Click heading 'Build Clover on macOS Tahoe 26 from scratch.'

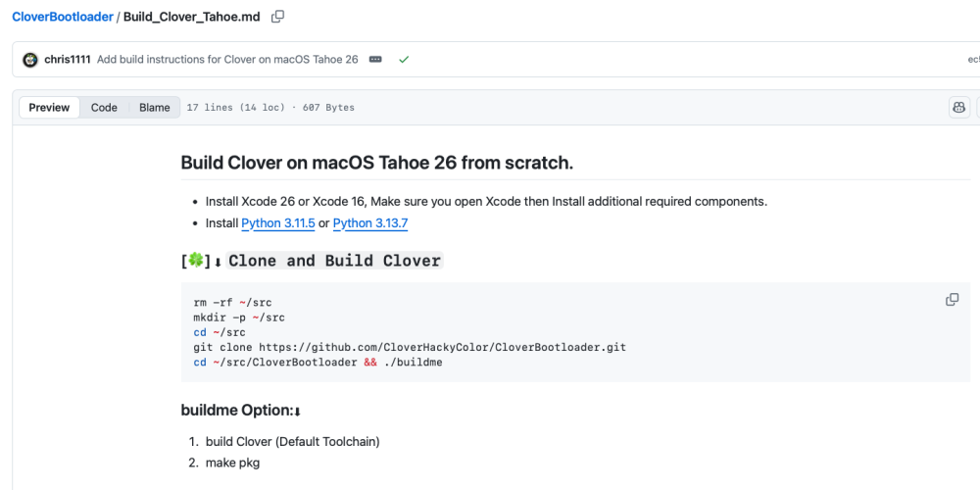pos(377,163)
